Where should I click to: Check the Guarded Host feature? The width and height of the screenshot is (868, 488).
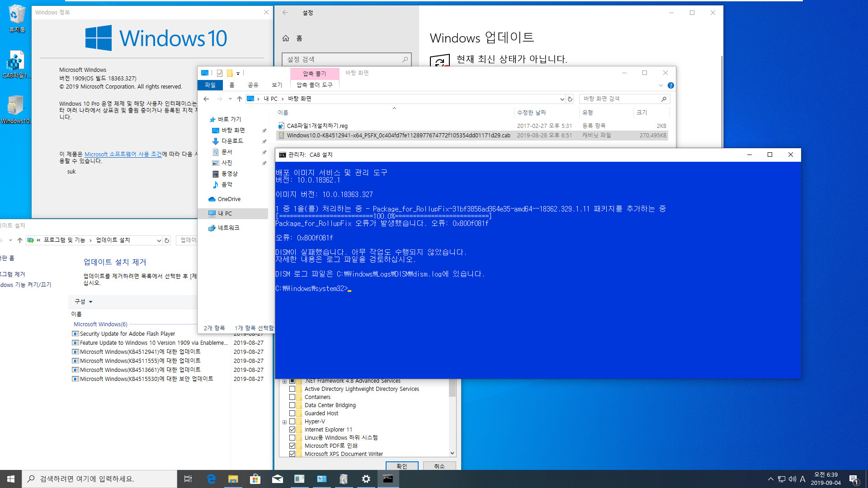pos(292,413)
